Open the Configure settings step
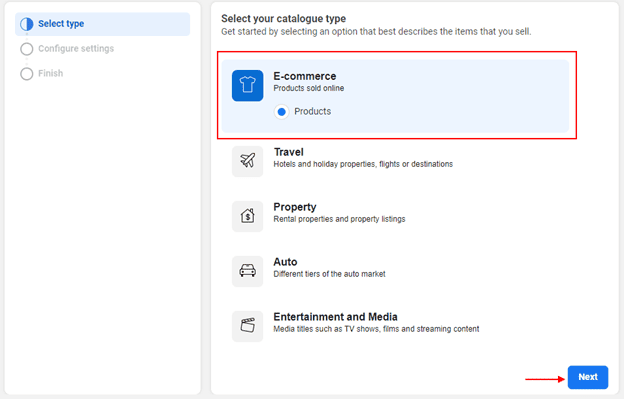The width and height of the screenshot is (624, 399). 76,49
